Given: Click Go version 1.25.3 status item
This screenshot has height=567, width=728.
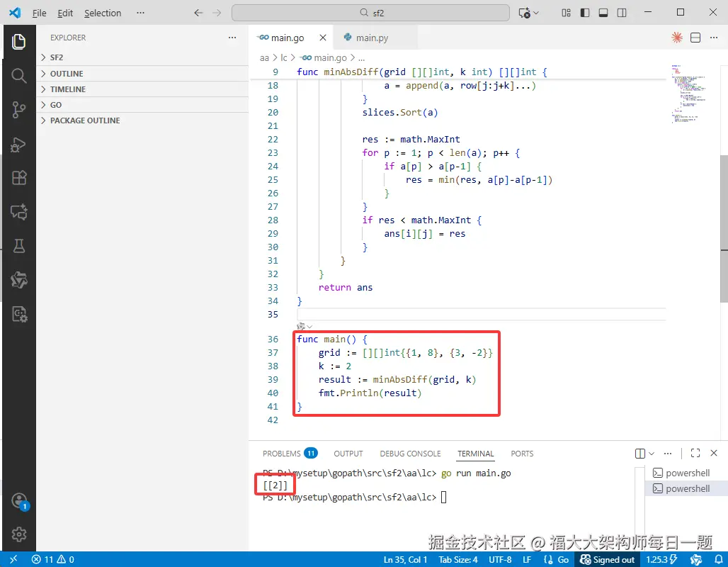Looking at the screenshot, I should 661,560.
